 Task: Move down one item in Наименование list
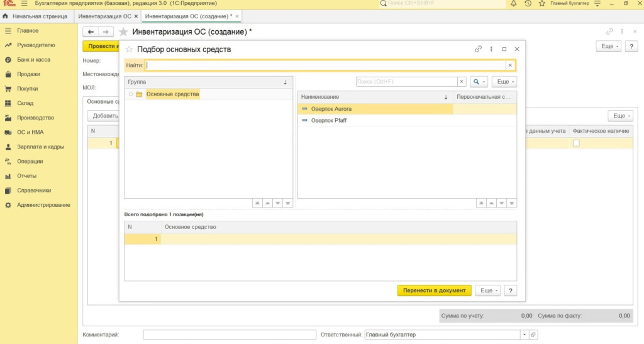(x=501, y=203)
